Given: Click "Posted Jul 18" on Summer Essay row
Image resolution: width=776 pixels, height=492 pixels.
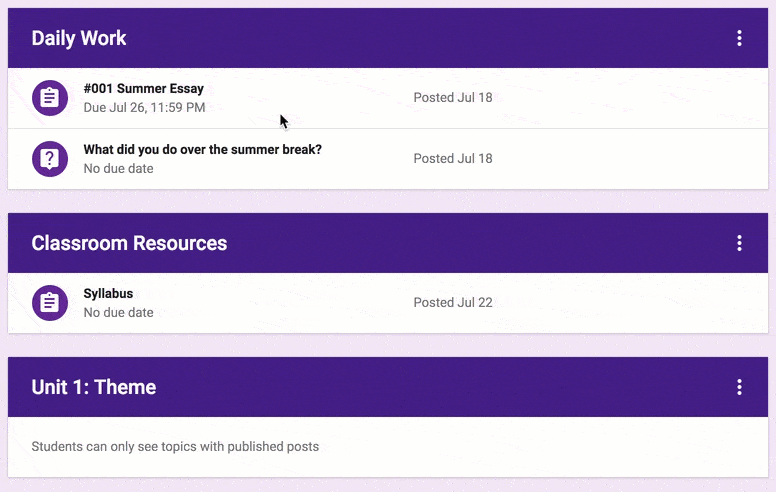Looking at the screenshot, I should 453,98.
